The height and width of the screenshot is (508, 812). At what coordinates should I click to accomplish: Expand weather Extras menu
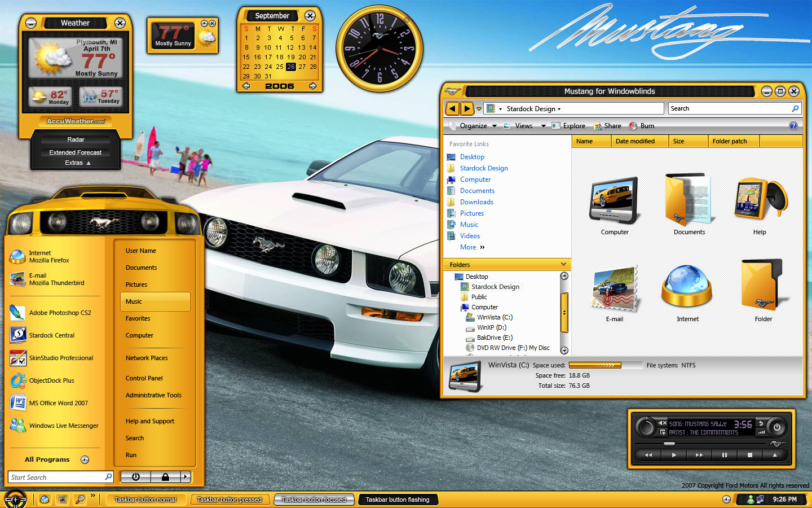point(77,163)
